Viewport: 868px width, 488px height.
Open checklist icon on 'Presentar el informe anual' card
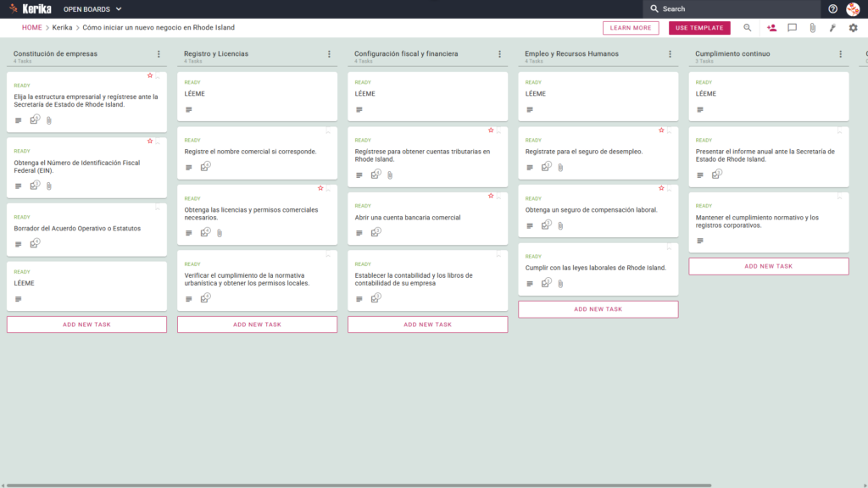click(x=717, y=175)
